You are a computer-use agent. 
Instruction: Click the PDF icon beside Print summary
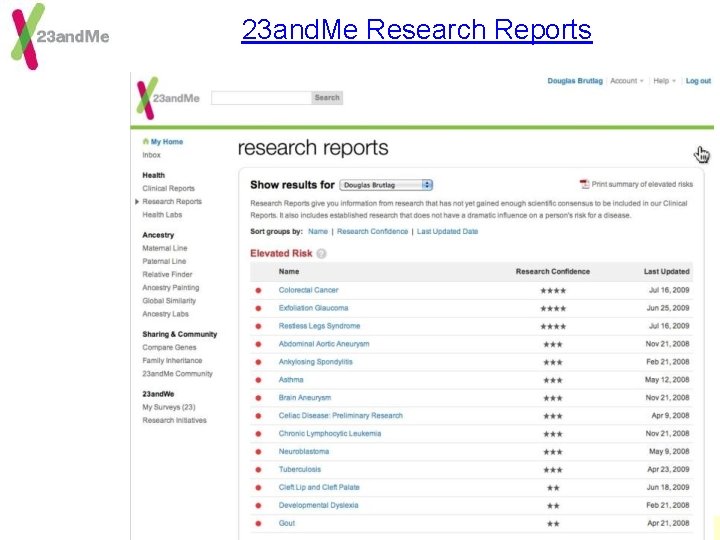(584, 184)
